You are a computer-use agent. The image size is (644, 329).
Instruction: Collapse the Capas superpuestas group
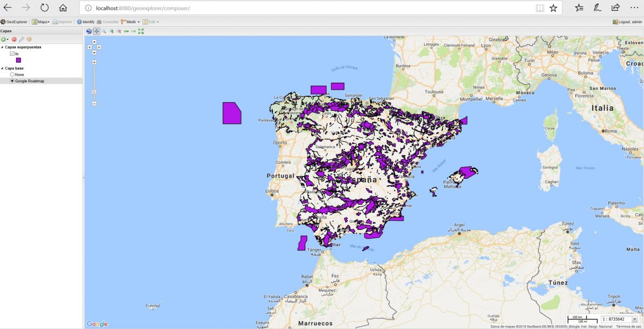2,47
